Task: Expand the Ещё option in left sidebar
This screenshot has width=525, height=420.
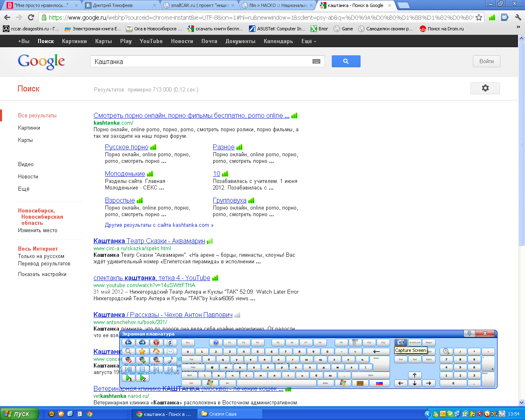Action: click(24, 189)
